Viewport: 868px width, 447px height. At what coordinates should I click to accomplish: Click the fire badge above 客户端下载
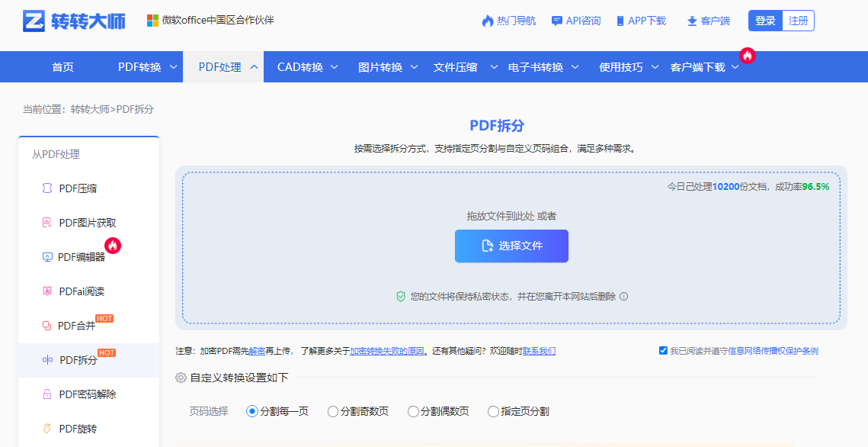point(748,56)
